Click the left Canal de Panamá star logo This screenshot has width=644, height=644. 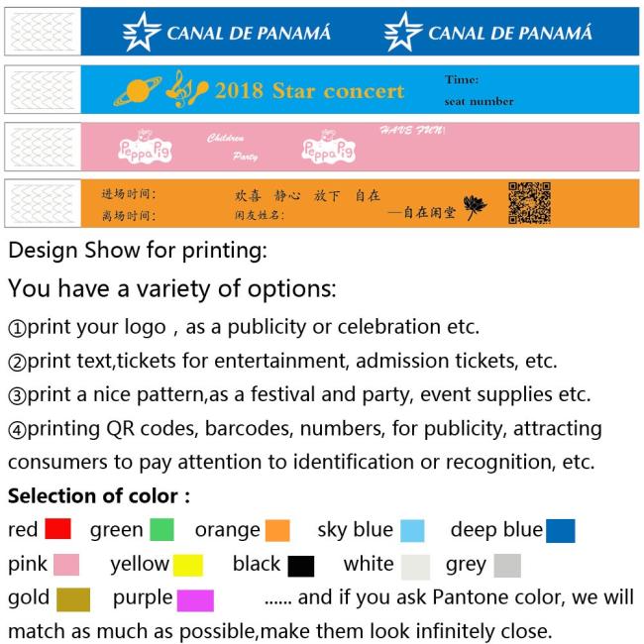tap(142, 32)
